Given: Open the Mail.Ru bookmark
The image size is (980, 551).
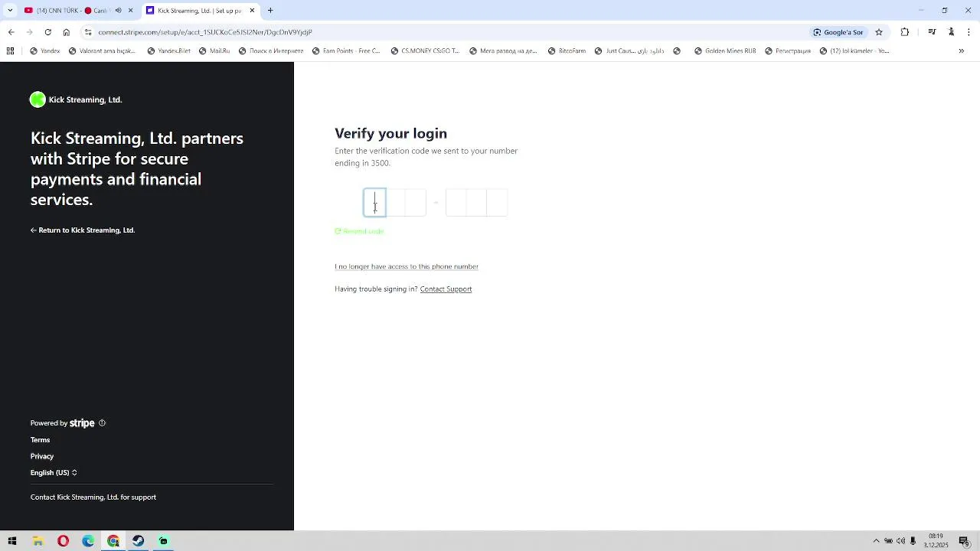Looking at the screenshot, I should pos(214,51).
